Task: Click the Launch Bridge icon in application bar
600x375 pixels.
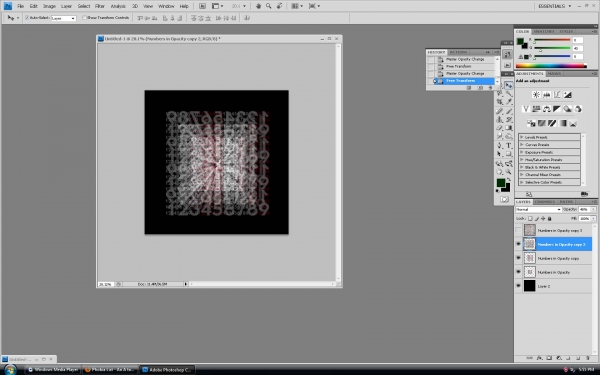Action: pos(202,6)
